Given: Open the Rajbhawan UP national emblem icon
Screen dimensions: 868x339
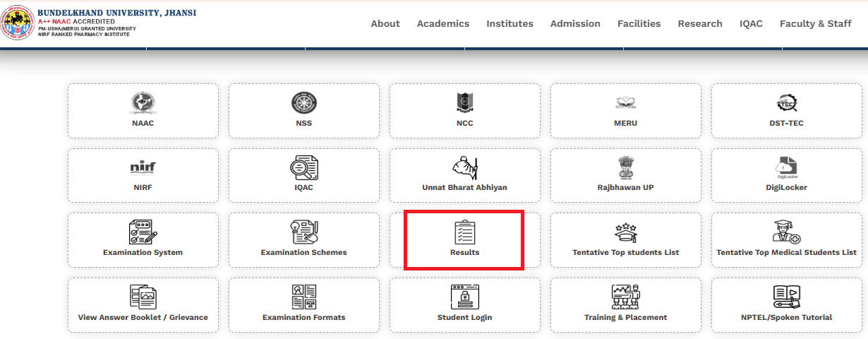Looking at the screenshot, I should click(x=626, y=168).
